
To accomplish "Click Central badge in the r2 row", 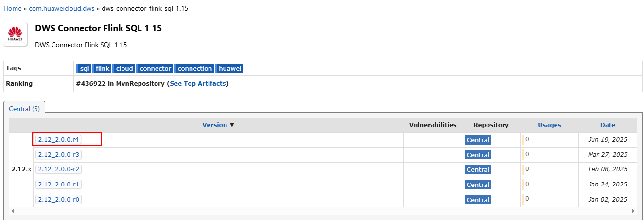I will (x=478, y=170).
